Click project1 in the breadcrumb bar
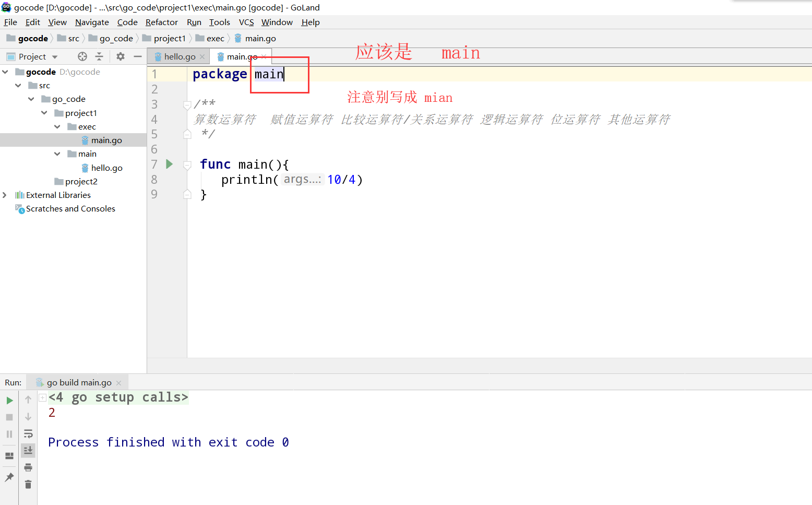Viewport: 812px width, 505px height. click(x=164, y=38)
